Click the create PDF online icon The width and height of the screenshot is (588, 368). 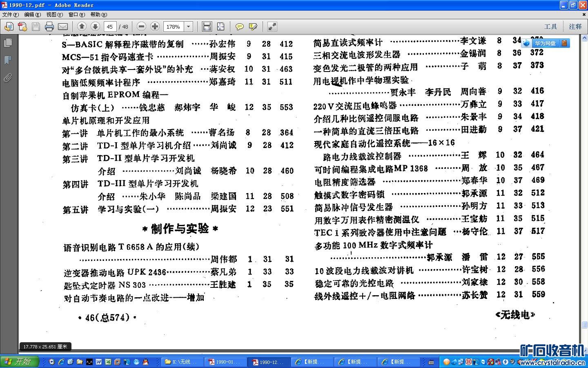point(22,27)
